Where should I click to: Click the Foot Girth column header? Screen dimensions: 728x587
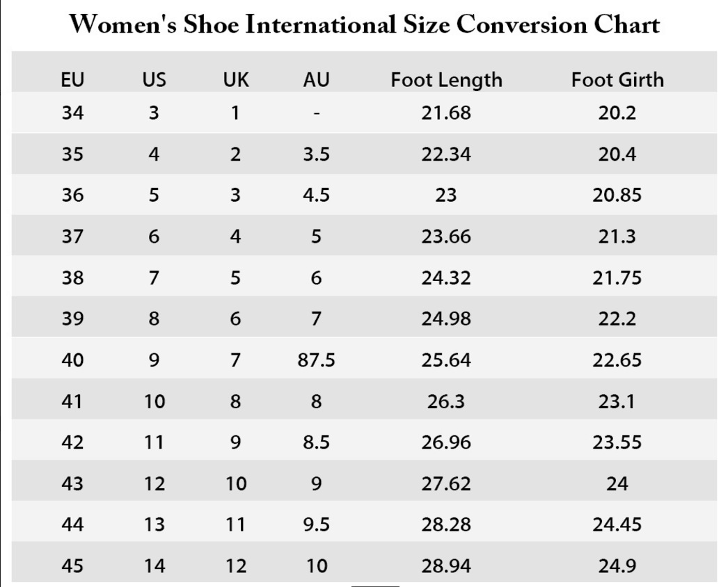tap(617, 80)
